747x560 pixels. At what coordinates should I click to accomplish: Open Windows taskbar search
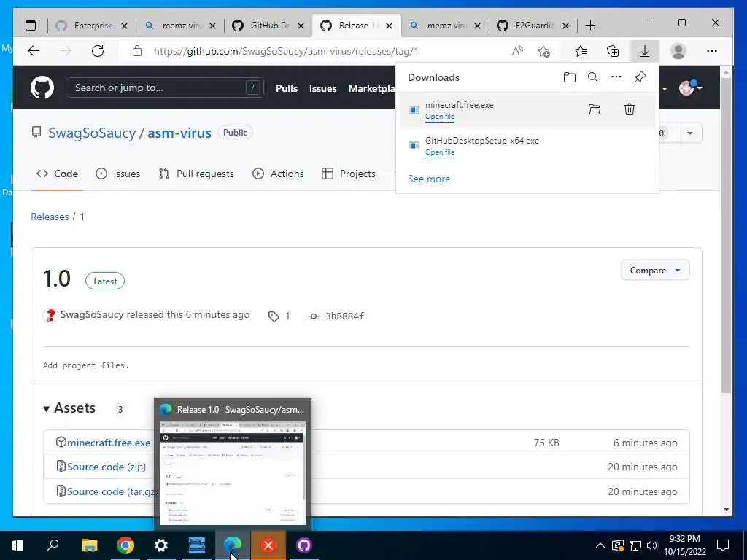pos(53,545)
